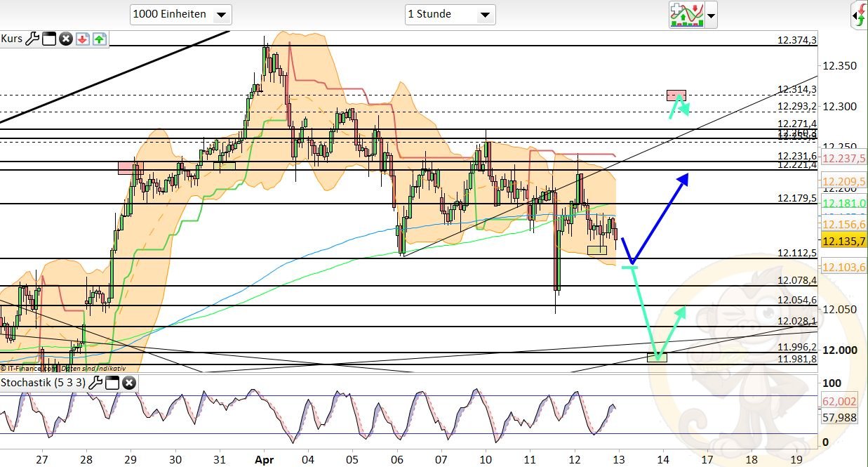The height and width of the screenshot is (467, 868).
Task: Open the chart type dropdown arrow
Action: tap(712, 15)
